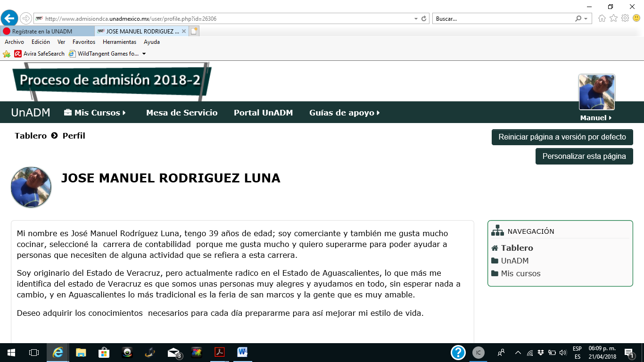Open the Manuel user menu
This screenshot has height=362, width=644.
596,118
